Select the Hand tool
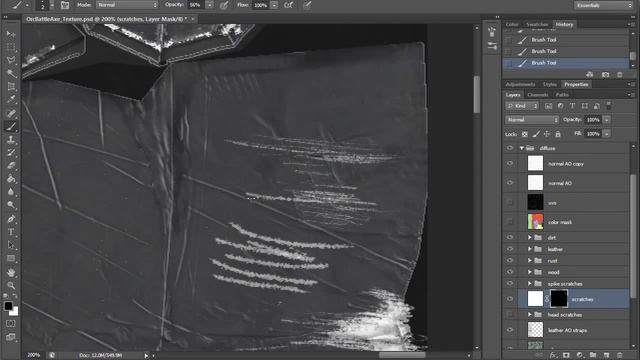This screenshot has width=640, height=360. click(x=11, y=272)
